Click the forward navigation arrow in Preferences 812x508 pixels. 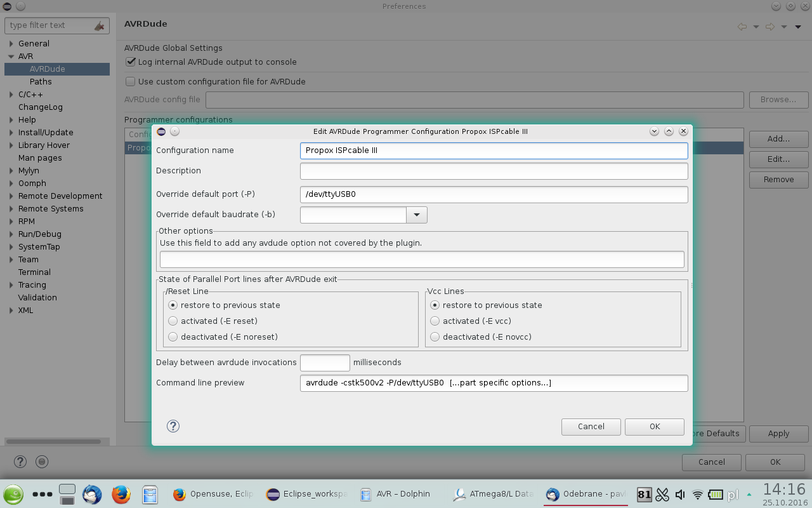(770, 26)
